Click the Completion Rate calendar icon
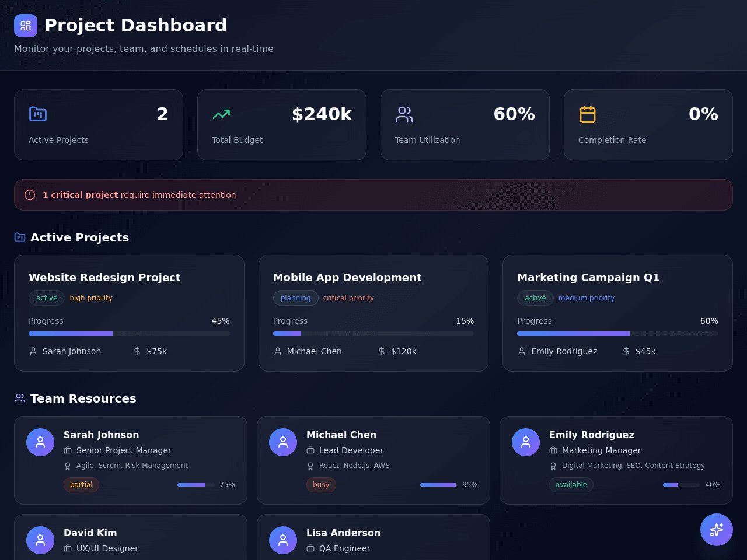Viewport: 747px width, 560px height. point(588,114)
